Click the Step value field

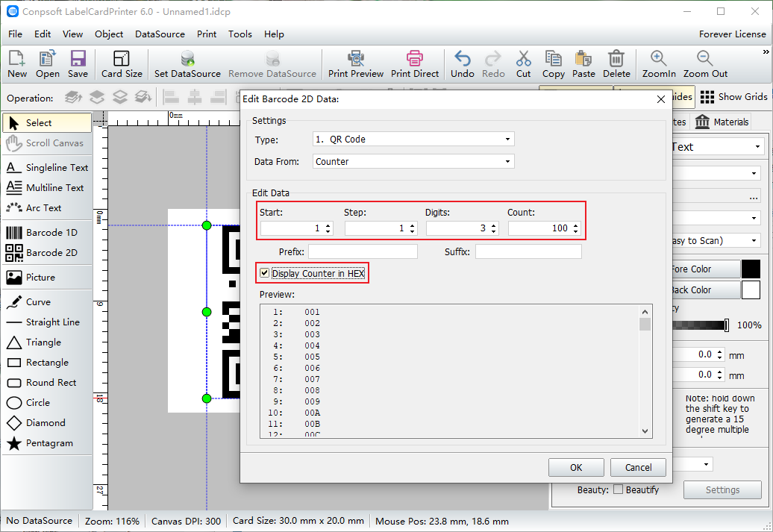tap(381, 228)
